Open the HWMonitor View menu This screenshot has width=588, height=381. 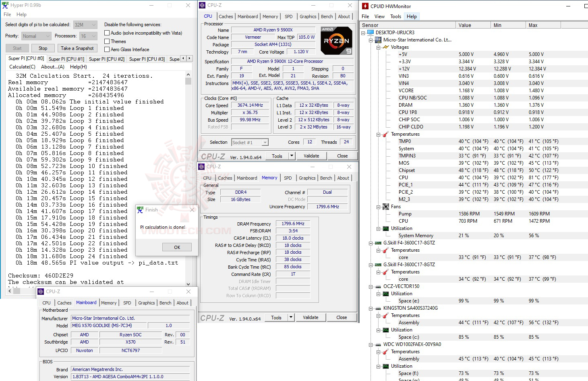[379, 17]
